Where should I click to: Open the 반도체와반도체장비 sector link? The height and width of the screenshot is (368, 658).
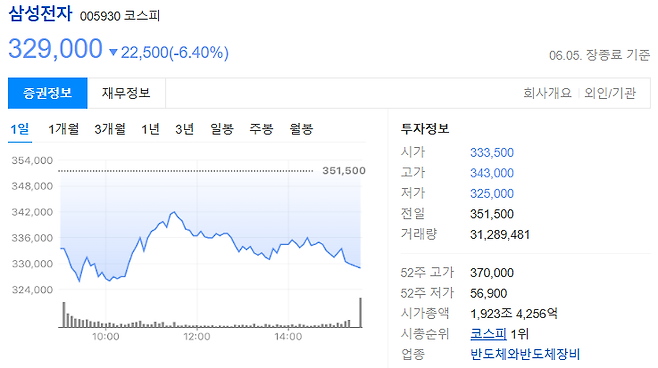pos(525,354)
